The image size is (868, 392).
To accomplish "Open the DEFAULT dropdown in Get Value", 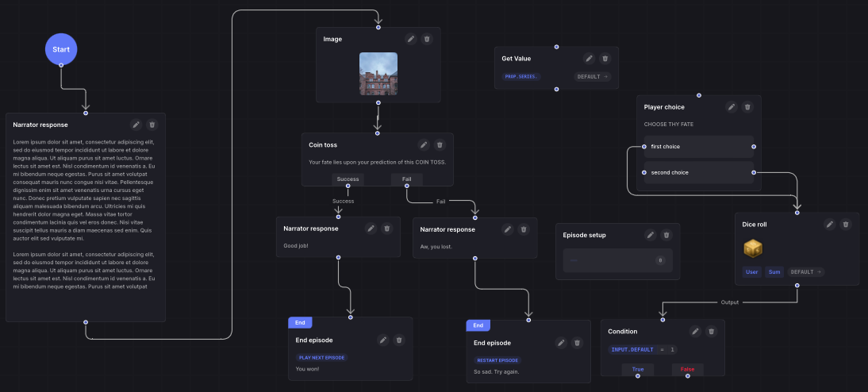I will [x=592, y=77].
